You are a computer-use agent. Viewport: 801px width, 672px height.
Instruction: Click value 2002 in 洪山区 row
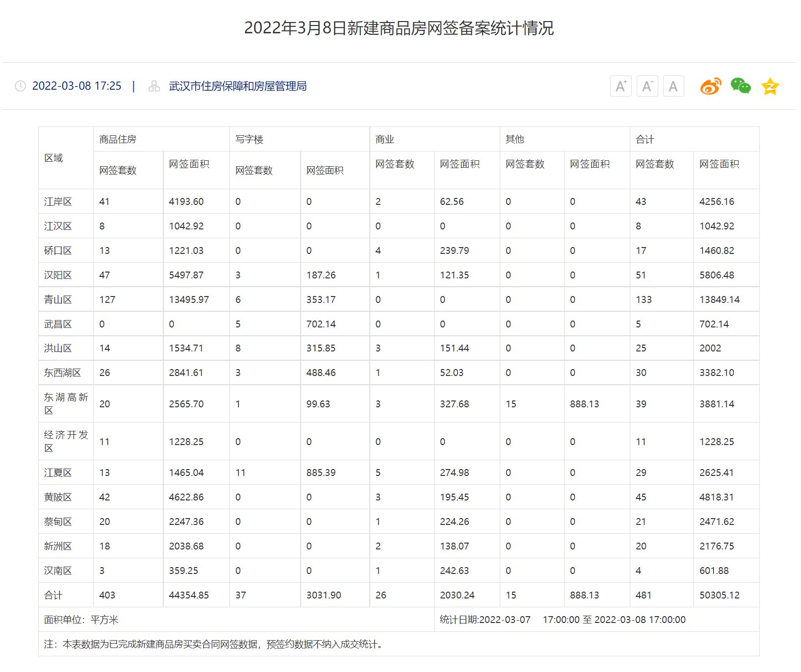tap(710, 348)
